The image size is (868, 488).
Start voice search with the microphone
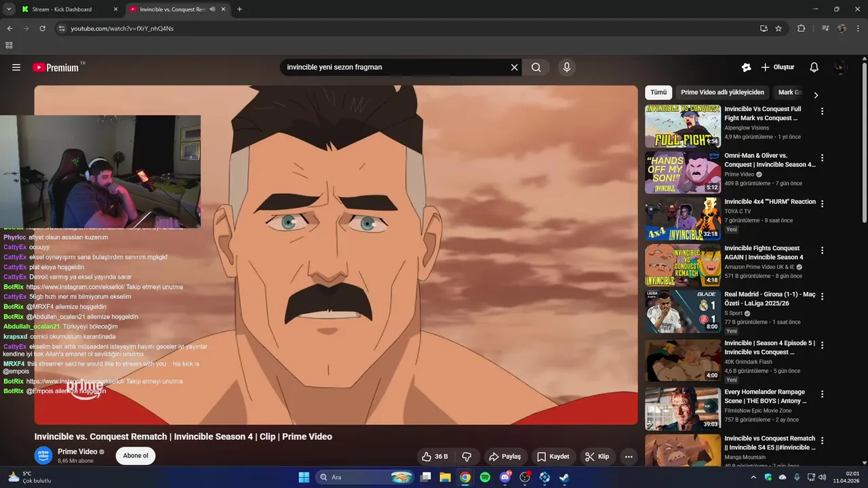click(x=566, y=67)
